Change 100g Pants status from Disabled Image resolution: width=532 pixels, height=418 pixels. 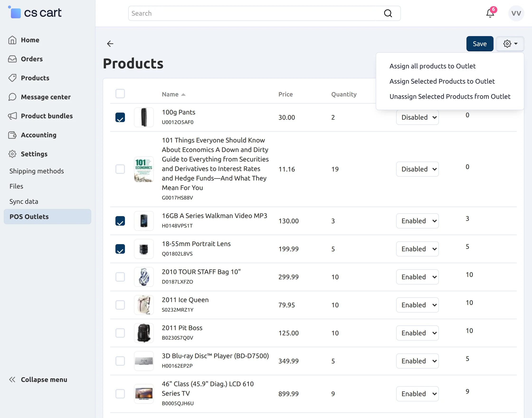coord(417,117)
